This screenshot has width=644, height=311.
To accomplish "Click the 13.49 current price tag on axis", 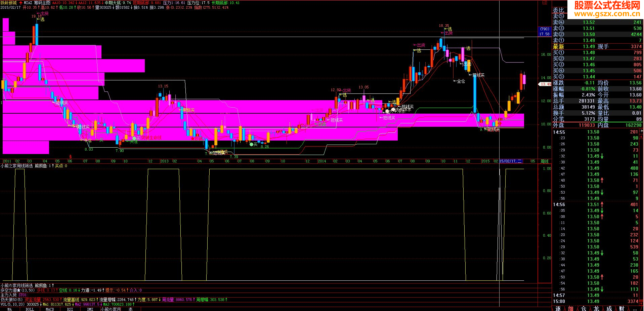I will click(x=545, y=84).
